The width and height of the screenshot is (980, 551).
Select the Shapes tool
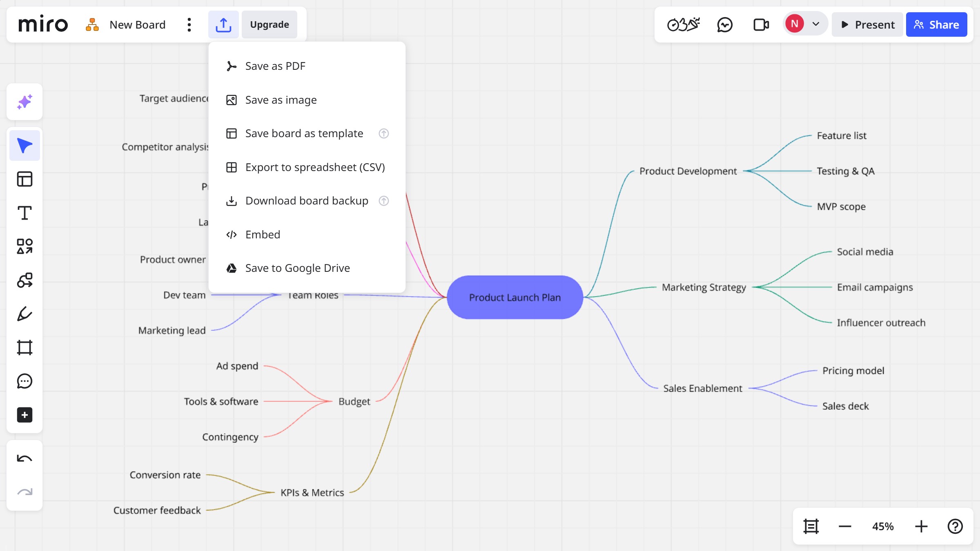pyautogui.click(x=24, y=247)
